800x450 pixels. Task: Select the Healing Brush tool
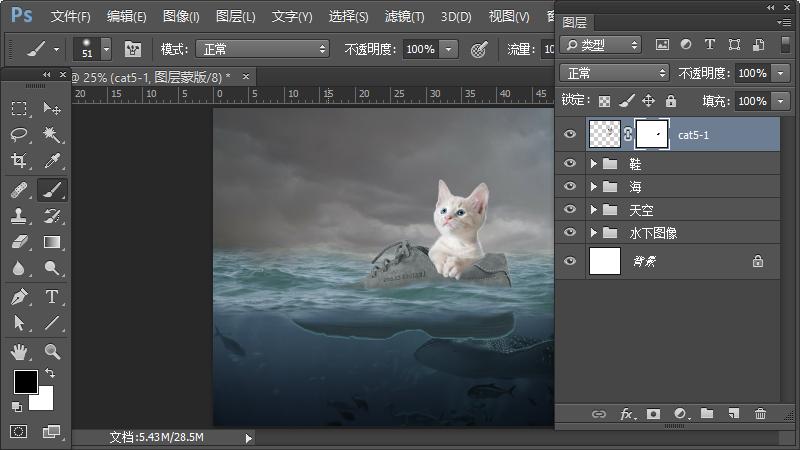pyautogui.click(x=19, y=190)
